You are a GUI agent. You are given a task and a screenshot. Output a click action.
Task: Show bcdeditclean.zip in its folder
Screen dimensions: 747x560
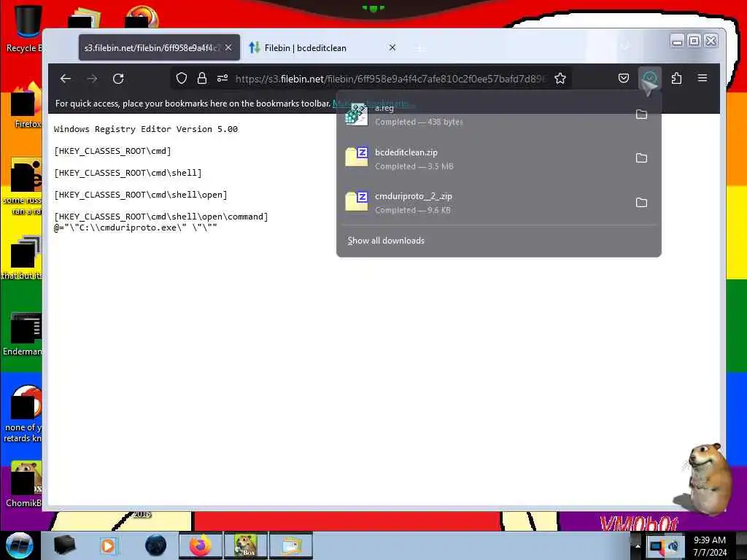(x=641, y=158)
